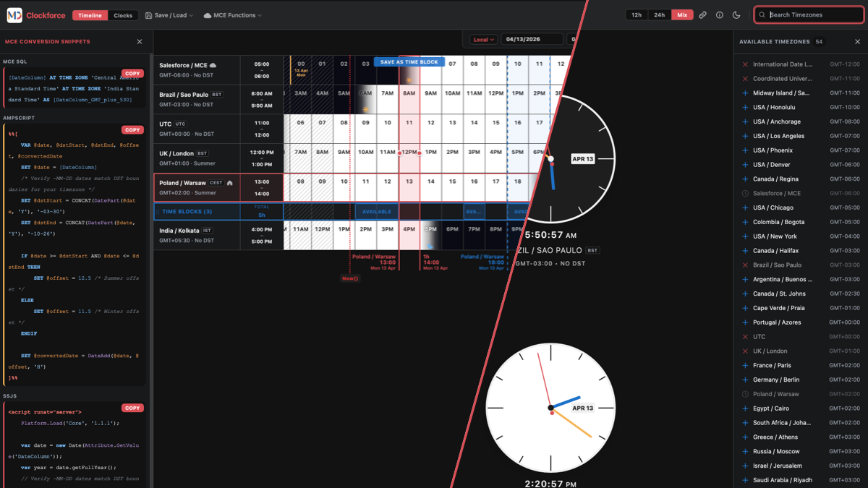Remove Brazil / Sao Paulo using red X

tap(745, 265)
